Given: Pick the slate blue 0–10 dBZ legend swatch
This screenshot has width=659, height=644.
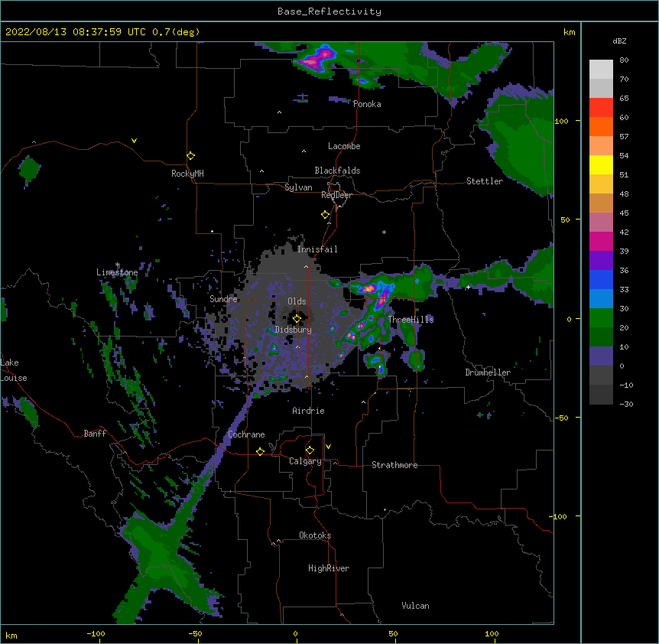Looking at the screenshot, I should [601, 356].
